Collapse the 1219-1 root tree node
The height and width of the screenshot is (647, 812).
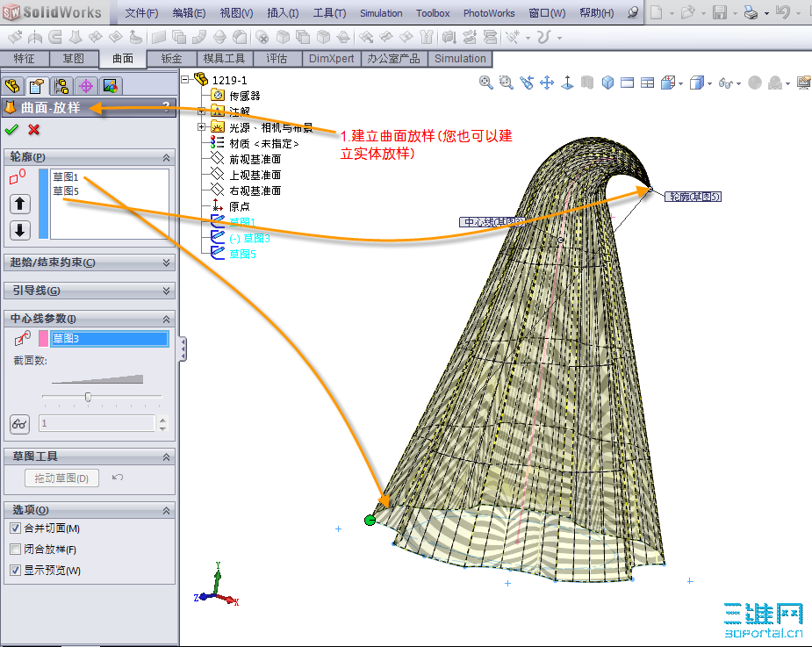coord(185,80)
